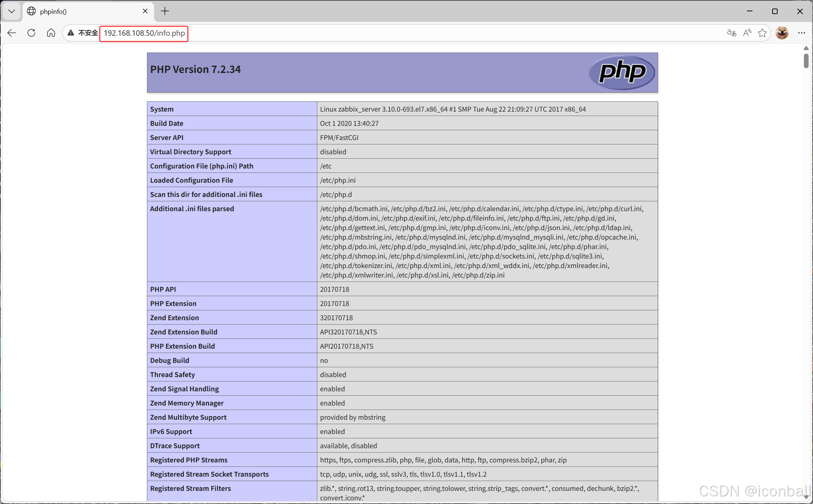Open a new tab
Viewport: 813px width, 504px height.
pos(165,11)
